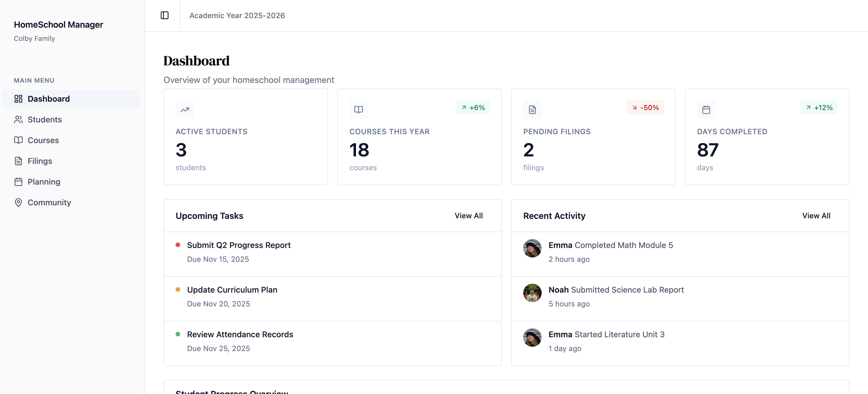
Task: Click the book icon on Courses This Year card
Action: click(x=358, y=110)
